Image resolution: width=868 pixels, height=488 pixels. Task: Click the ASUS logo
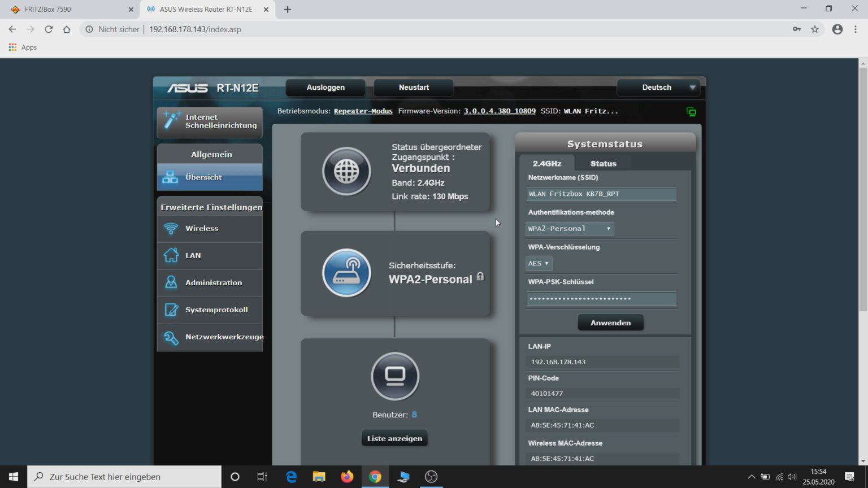click(x=188, y=88)
